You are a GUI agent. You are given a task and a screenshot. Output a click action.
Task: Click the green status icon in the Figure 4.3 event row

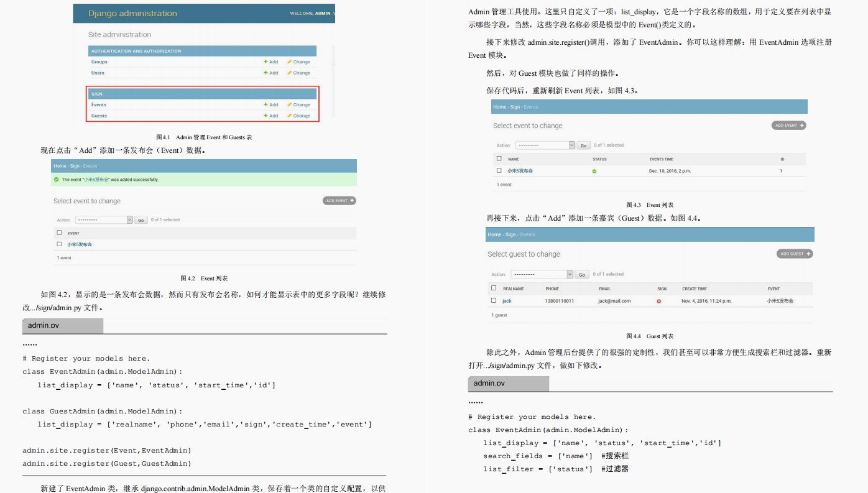pos(594,171)
